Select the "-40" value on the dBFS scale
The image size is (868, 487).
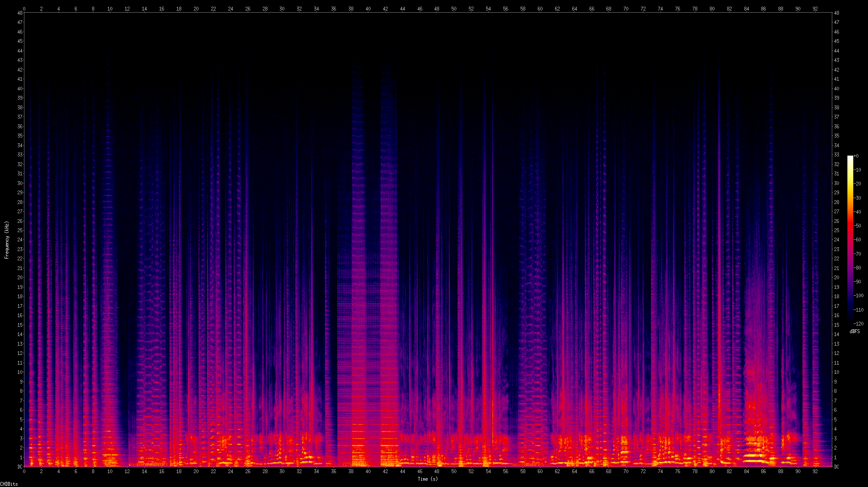pos(857,212)
